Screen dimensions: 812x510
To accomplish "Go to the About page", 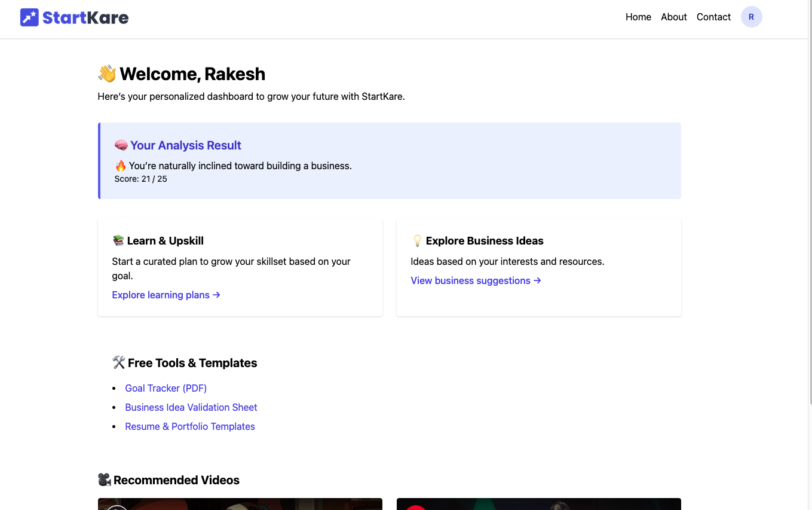I will click(673, 17).
